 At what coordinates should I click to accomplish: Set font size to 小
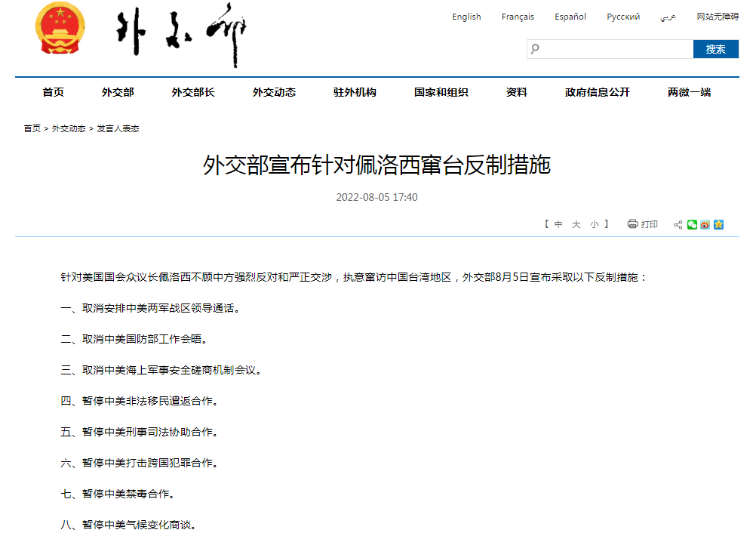595,224
